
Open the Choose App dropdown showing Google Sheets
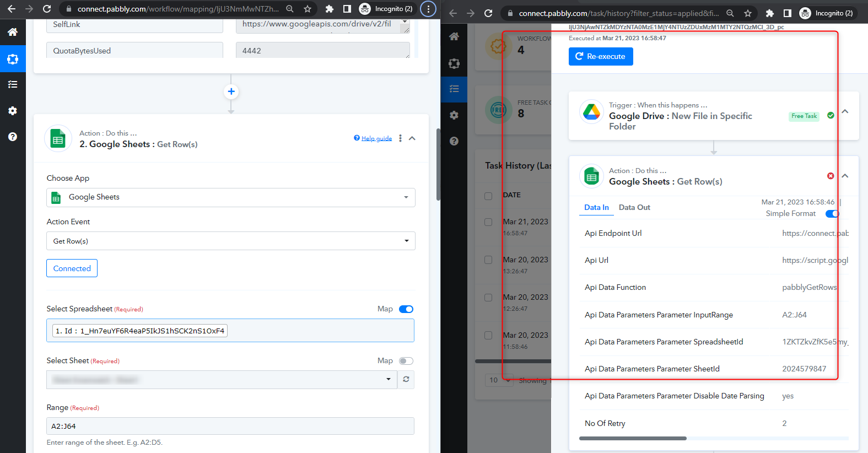(x=231, y=197)
